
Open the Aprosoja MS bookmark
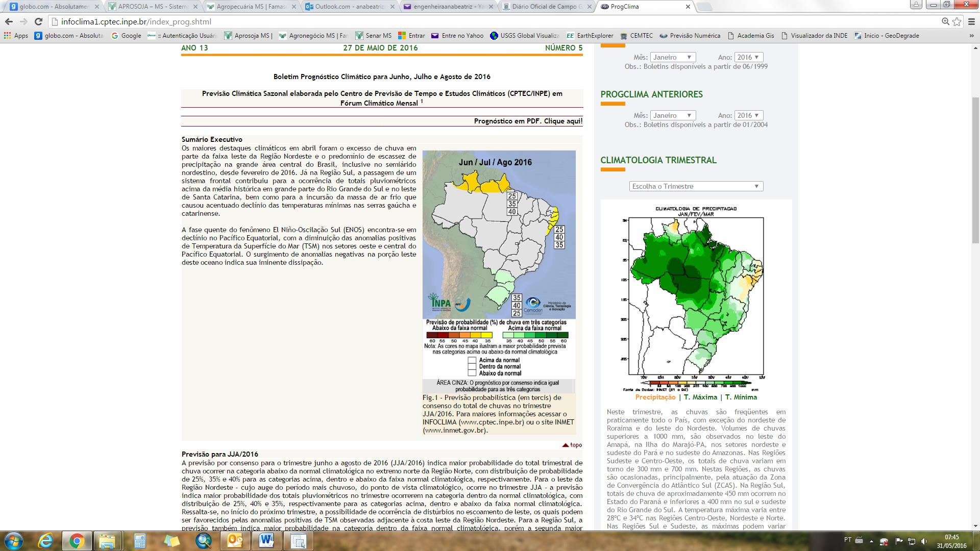click(249, 36)
